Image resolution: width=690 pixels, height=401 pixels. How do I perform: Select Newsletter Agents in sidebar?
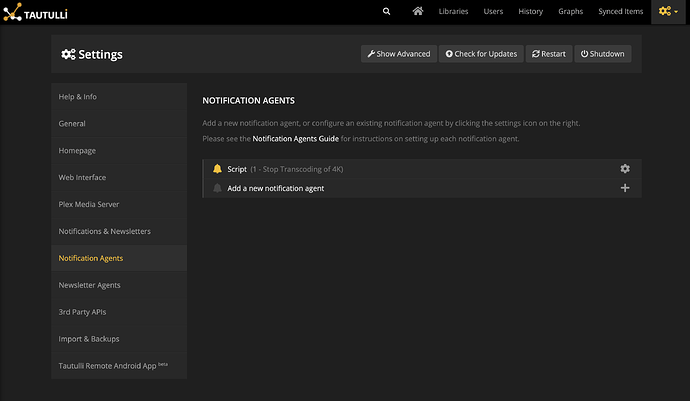(x=119, y=285)
